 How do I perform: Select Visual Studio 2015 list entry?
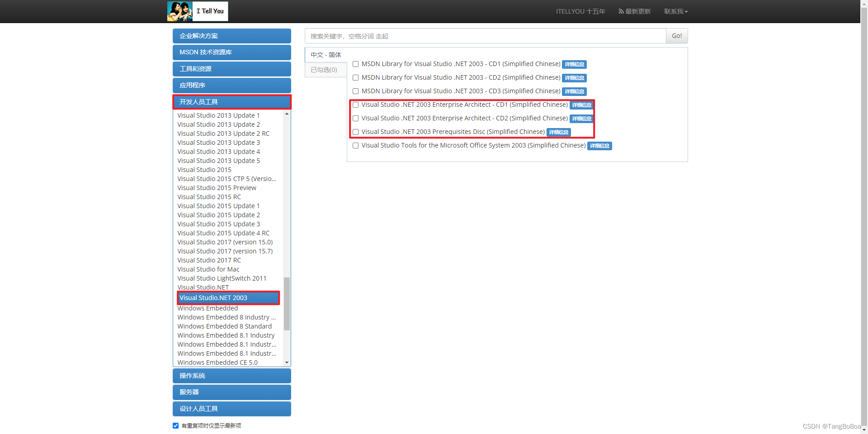coord(204,170)
